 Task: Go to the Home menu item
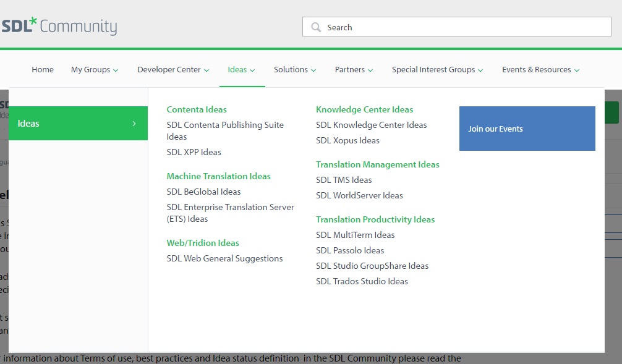click(x=43, y=69)
